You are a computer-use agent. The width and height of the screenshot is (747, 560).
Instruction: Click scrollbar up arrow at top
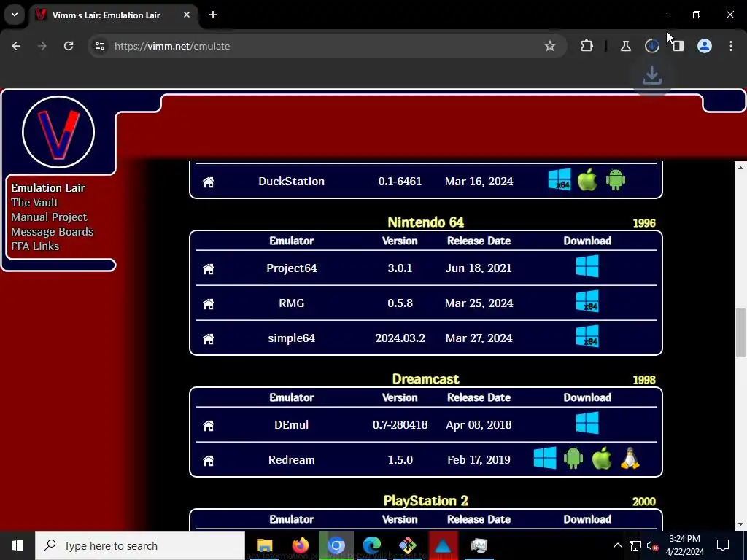coord(740,167)
